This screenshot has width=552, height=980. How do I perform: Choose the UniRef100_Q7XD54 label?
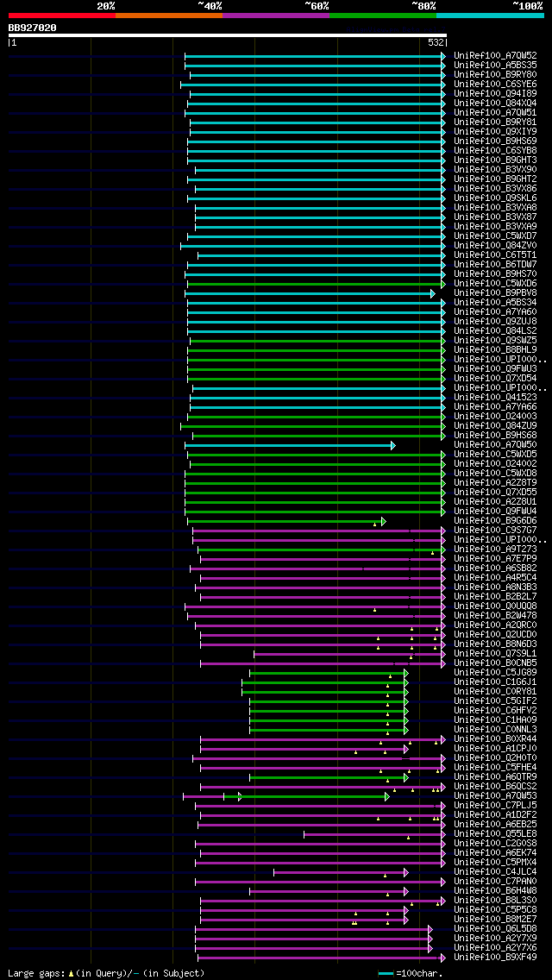click(495, 378)
